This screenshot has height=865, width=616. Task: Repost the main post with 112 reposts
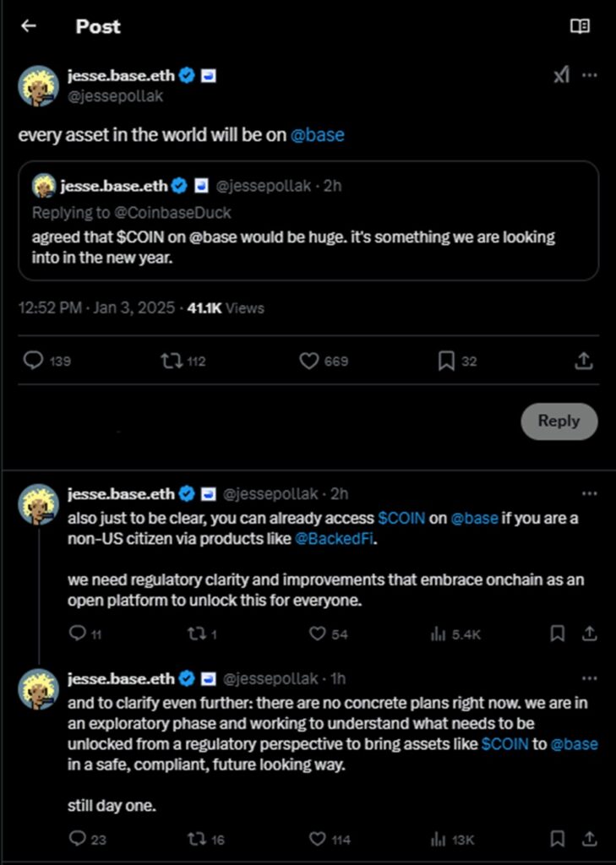171,361
